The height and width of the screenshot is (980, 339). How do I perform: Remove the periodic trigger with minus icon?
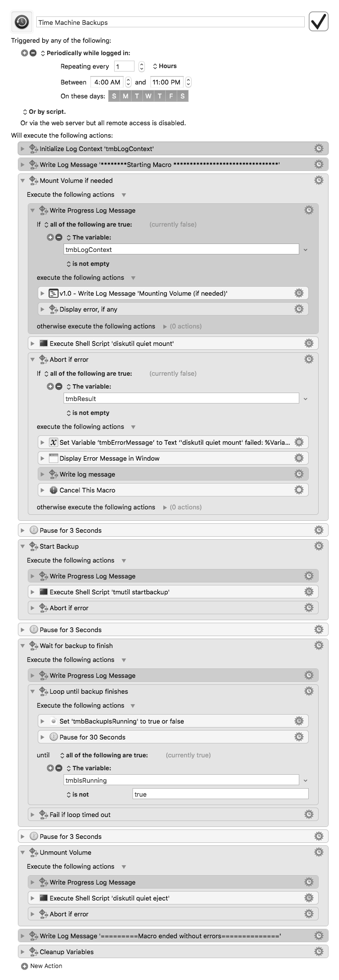tap(33, 53)
